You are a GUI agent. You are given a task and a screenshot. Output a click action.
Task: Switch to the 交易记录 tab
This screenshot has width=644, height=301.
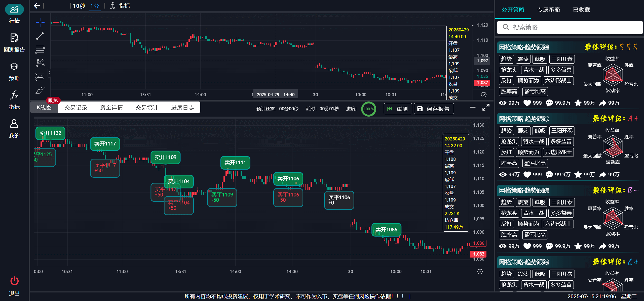point(76,108)
